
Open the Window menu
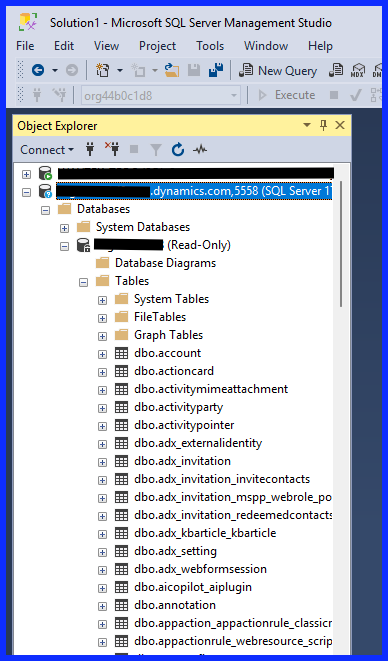pos(266,46)
